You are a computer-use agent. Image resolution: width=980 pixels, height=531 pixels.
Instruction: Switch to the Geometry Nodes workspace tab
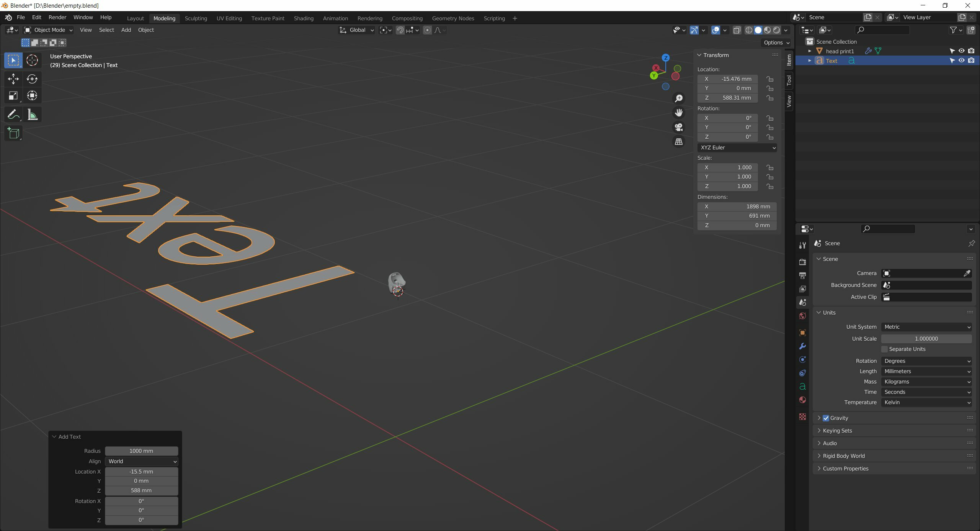453,18
